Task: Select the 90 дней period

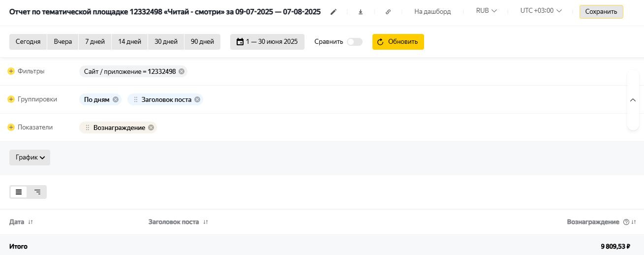Action: pos(202,42)
